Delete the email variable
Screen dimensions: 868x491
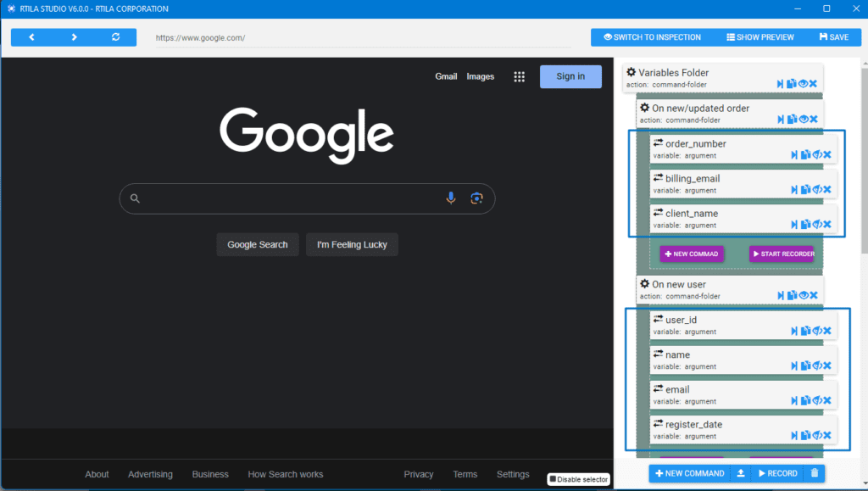[x=827, y=400]
